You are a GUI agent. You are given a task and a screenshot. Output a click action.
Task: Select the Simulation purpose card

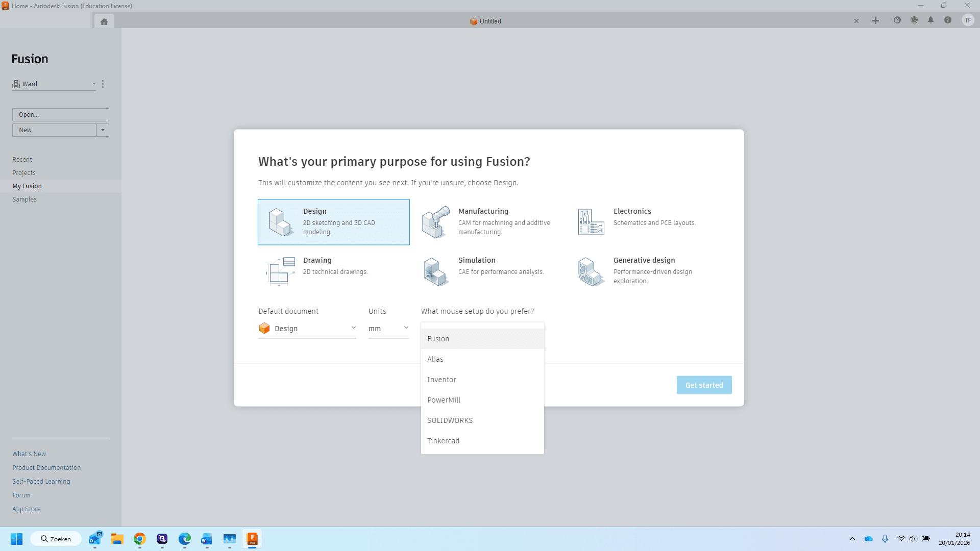coord(489,271)
